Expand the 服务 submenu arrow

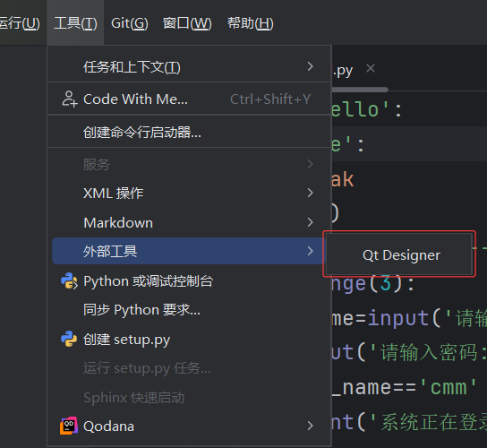coord(310,164)
